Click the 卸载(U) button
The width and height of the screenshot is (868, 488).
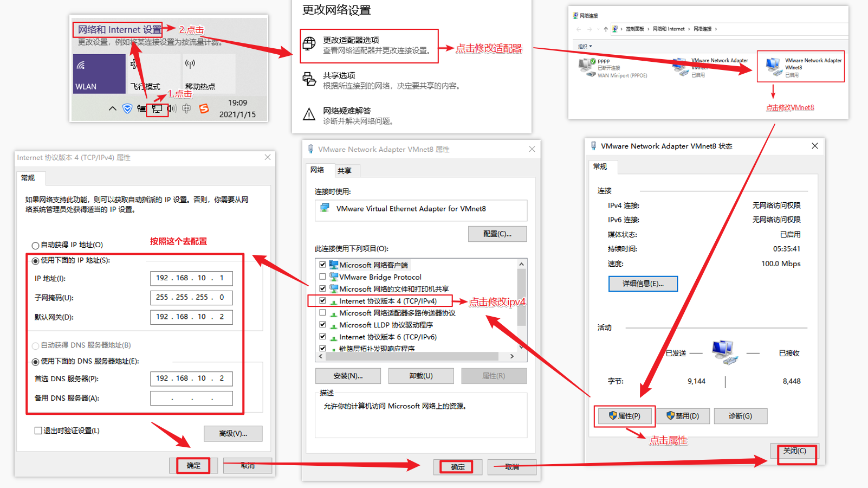click(x=421, y=376)
